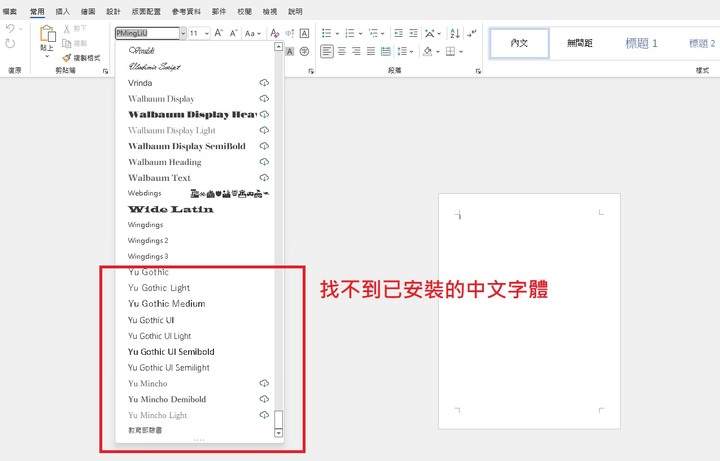Click the Copy (複製) icon
The image size is (720, 461).
tap(67, 43)
